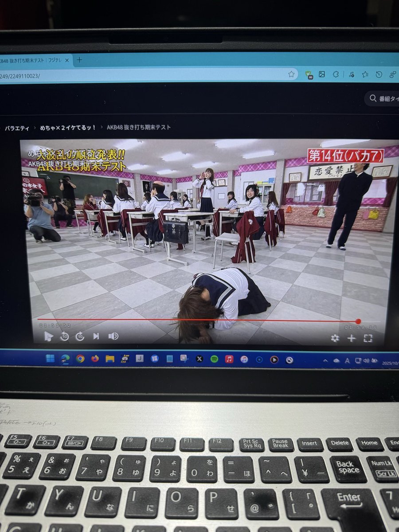Open the red music app in taskbar
This screenshot has height=532, width=399.
pos(229,359)
